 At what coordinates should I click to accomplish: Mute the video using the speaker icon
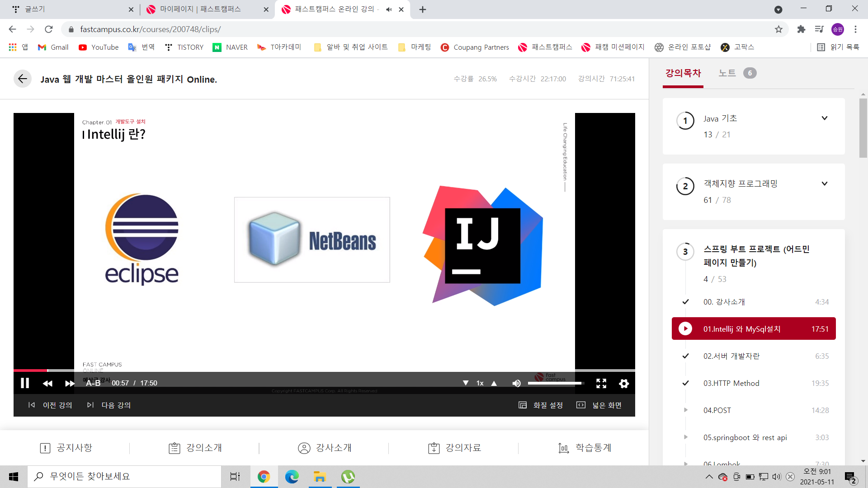(x=516, y=384)
